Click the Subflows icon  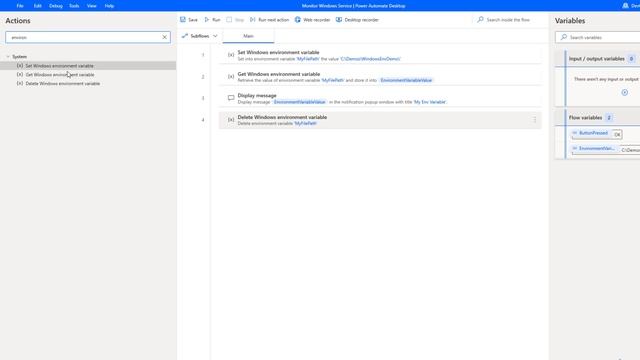click(184, 36)
